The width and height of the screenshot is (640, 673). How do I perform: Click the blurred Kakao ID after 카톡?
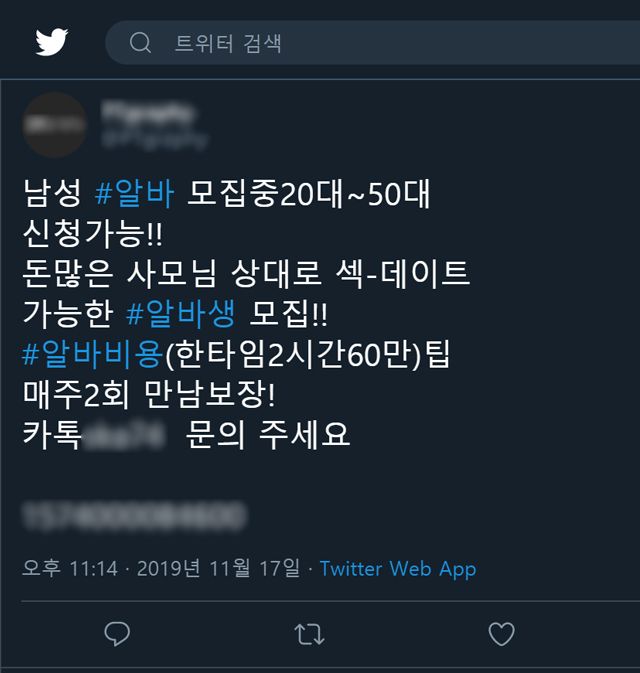(124, 434)
